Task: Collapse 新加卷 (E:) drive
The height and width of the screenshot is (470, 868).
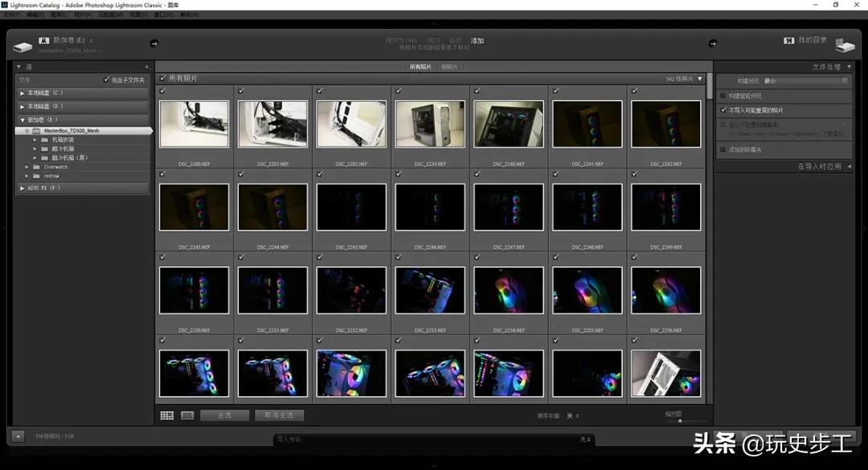Action: pyautogui.click(x=23, y=120)
